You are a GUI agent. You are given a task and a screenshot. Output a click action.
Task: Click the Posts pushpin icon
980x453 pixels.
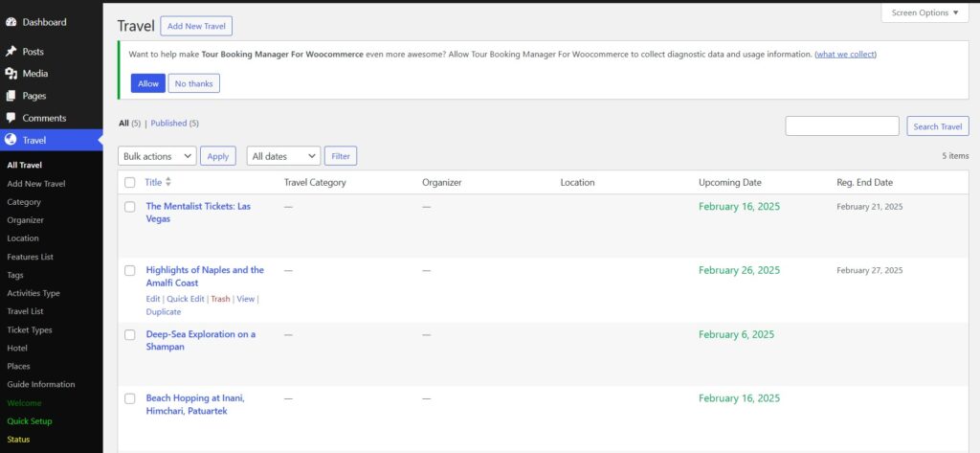point(11,52)
